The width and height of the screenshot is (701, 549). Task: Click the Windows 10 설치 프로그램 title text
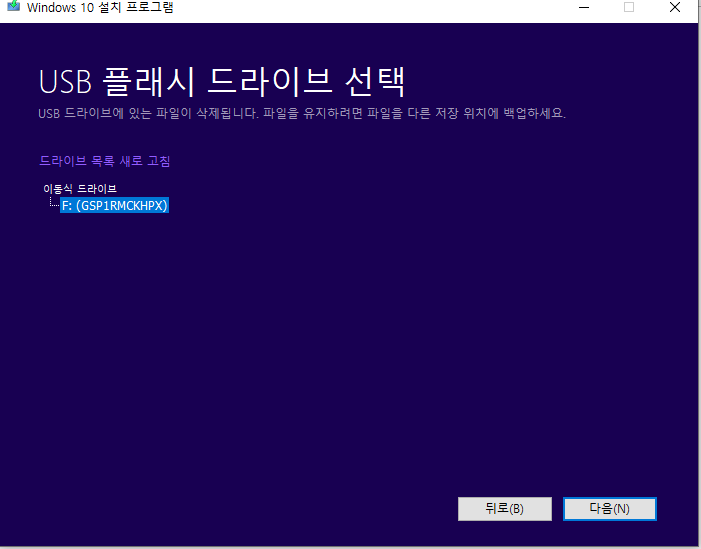pos(100,7)
